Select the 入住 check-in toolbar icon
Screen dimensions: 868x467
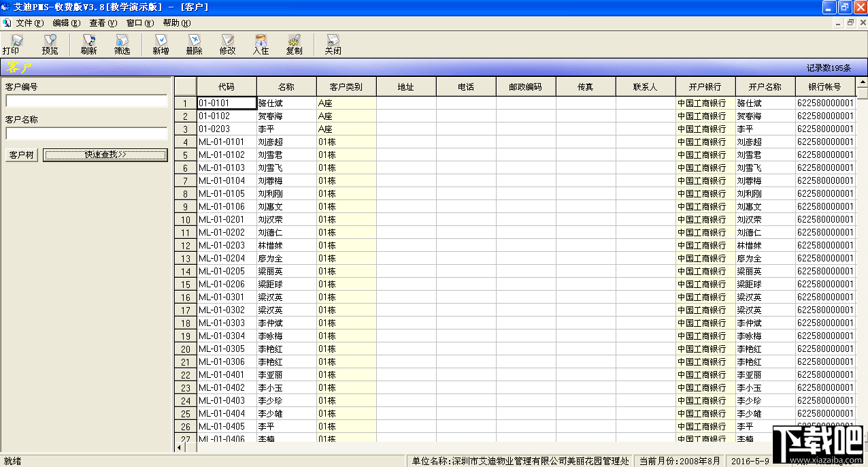[261, 44]
